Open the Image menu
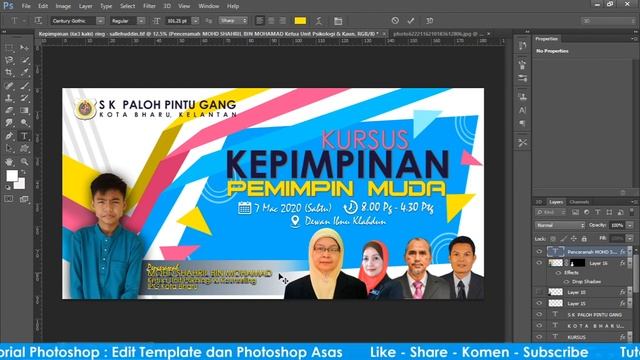This screenshot has height=360, width=640. click(63, 6)
